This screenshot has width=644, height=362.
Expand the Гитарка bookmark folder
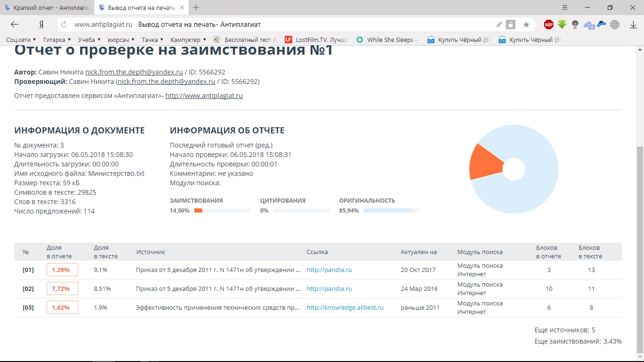pyautogui.click(x=57, y=40)
